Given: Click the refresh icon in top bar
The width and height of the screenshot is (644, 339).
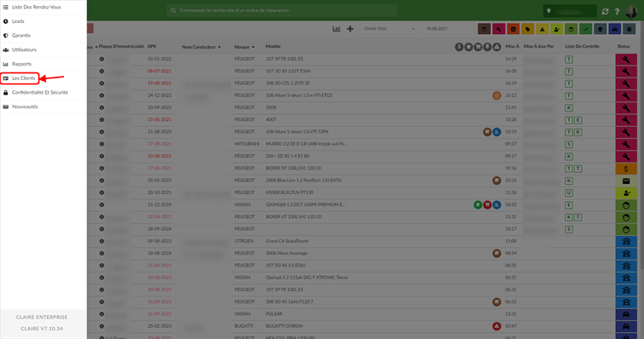Looking at the screenshot, I should [605, 11].
